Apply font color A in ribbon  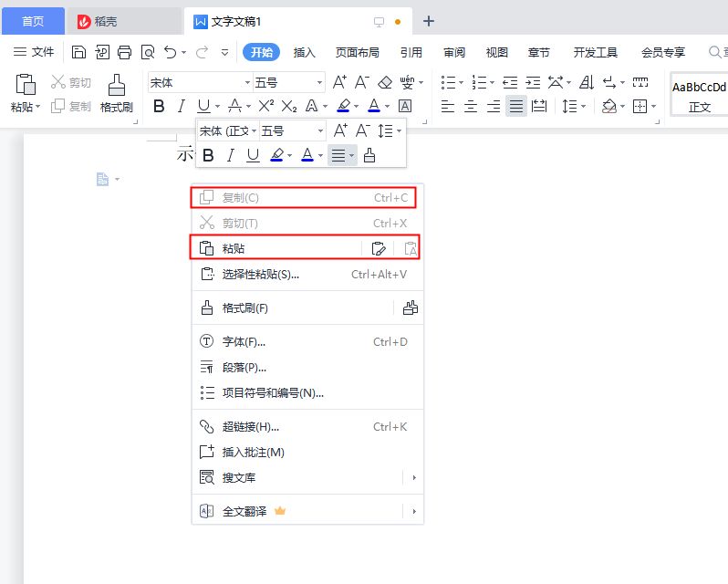(374, 107)
